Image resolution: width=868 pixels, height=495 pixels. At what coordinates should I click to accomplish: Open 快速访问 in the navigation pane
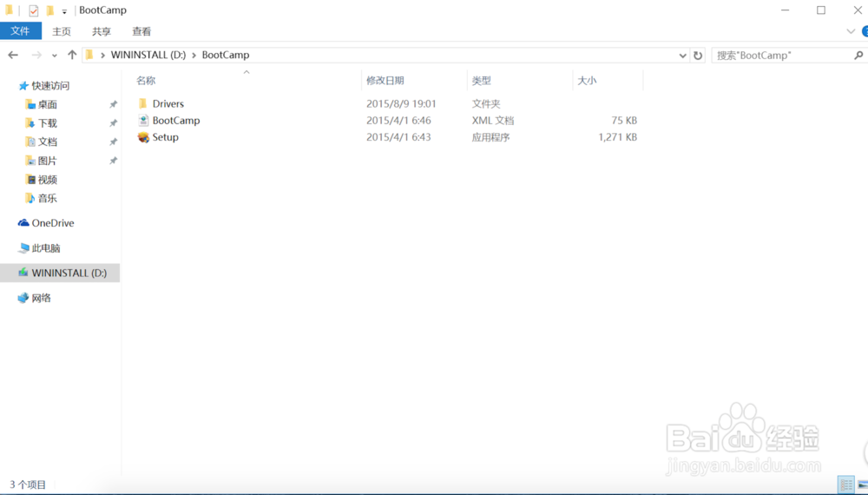point(50,86)
